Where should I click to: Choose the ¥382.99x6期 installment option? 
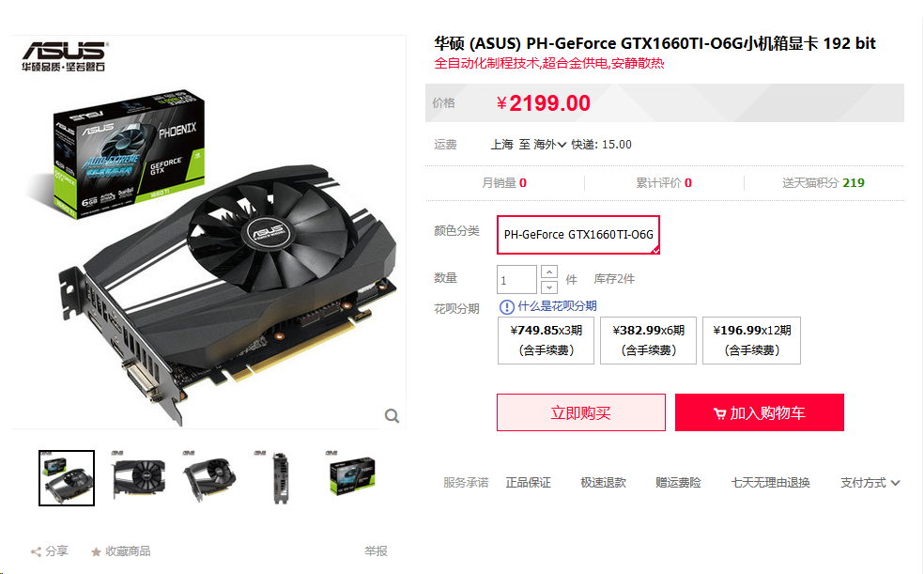pos(648,340)
